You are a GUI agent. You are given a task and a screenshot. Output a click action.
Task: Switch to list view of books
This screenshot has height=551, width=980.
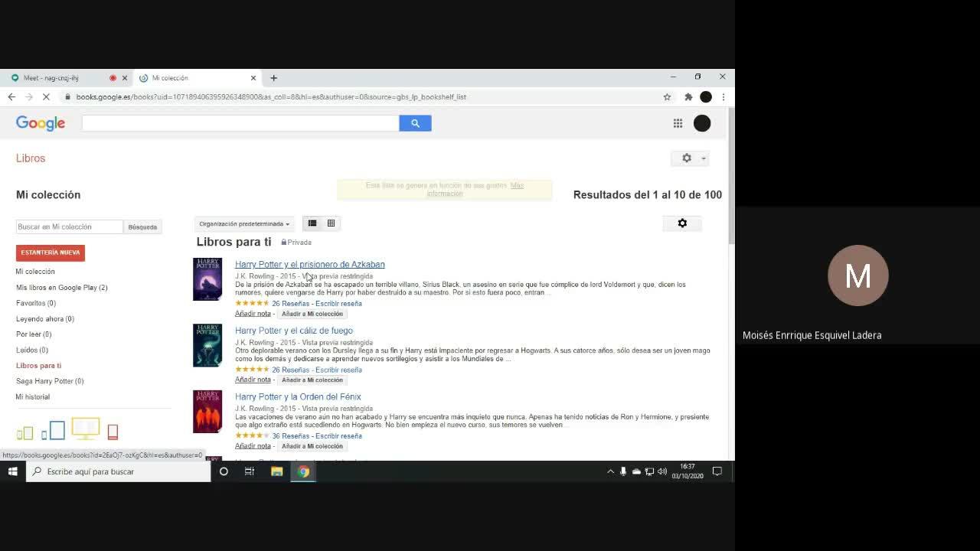coord(312,223)
